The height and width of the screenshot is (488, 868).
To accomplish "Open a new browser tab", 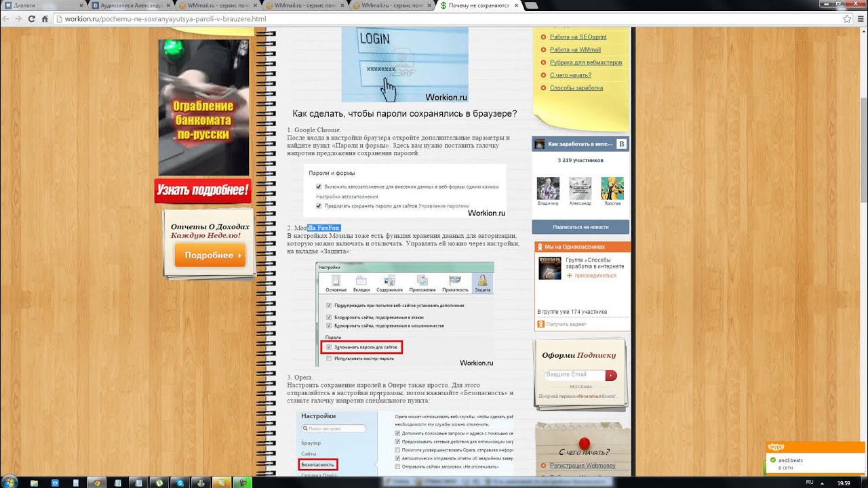I will pyautogui.click(x=532, y=5).
